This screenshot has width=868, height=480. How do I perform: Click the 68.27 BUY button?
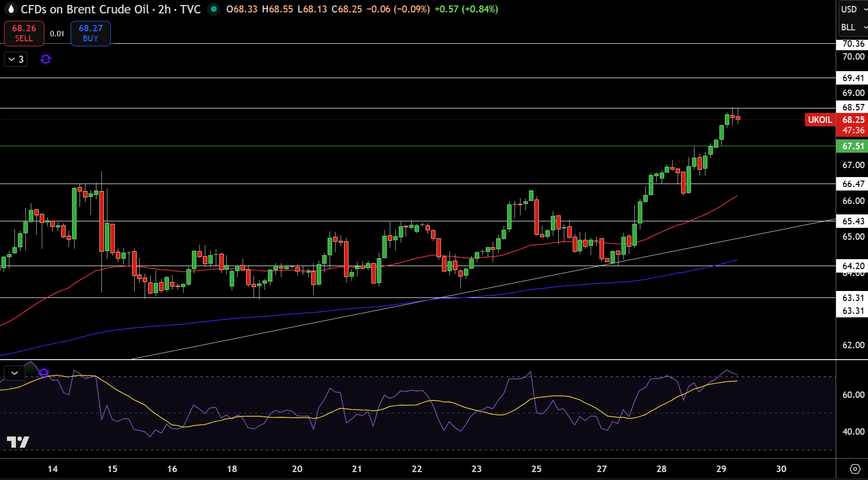pos(90,33)
